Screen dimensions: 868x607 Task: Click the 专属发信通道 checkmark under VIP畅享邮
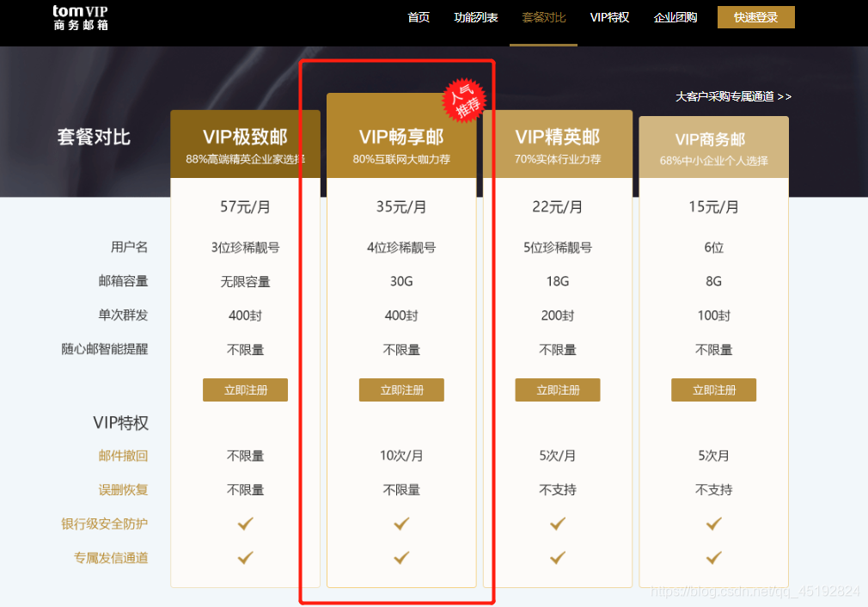(x=401, y=557)
